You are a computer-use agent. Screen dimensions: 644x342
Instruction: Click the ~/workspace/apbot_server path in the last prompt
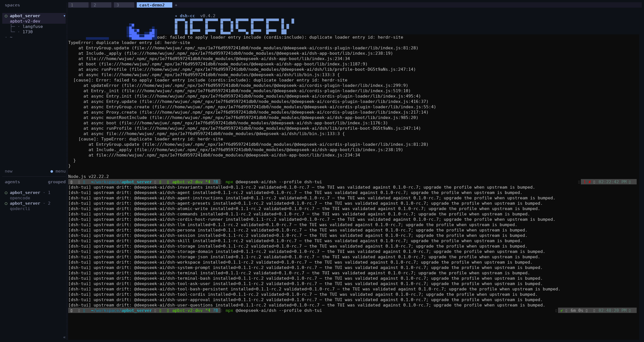(x=121, y=310)
